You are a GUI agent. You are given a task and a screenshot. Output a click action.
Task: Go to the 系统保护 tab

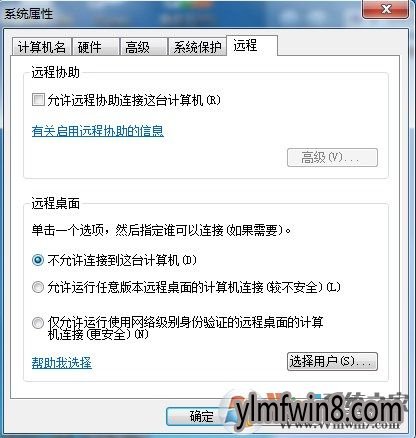pyautogui.click(x=197, y=47)
